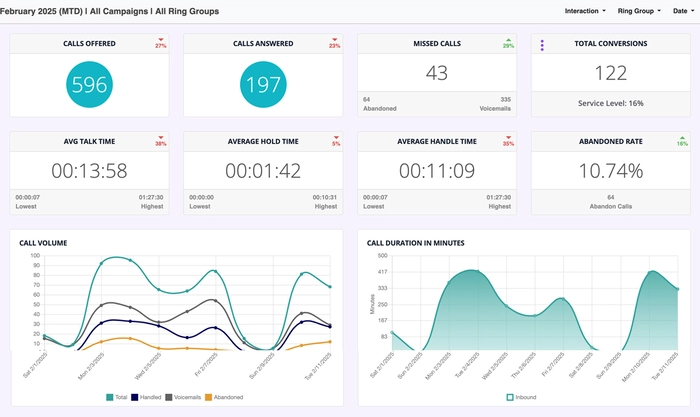Click Missed Calls 29% up trend indicator

tap(508, 43)
